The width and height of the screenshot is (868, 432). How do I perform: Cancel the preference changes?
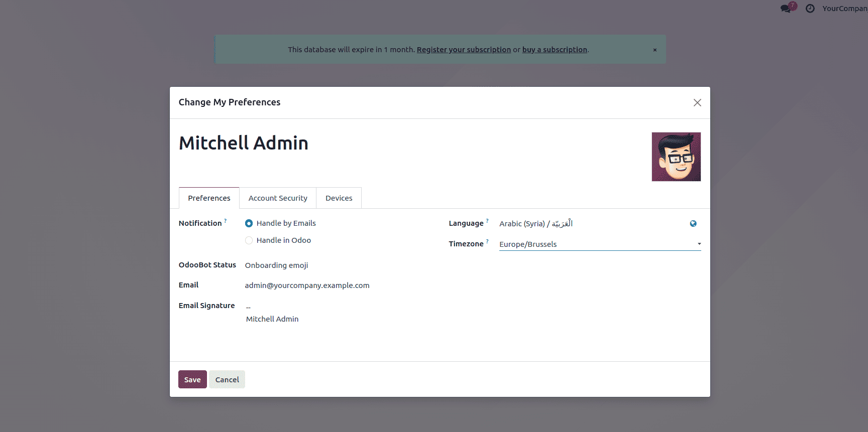pos(227,380)
